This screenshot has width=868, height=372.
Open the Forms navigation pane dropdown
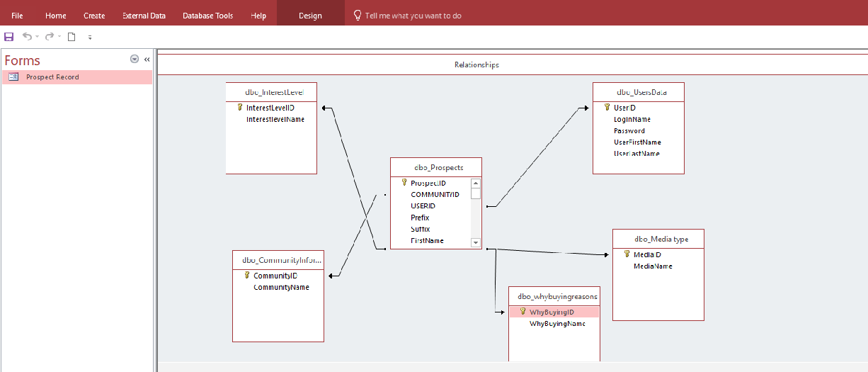click(135, 60)
